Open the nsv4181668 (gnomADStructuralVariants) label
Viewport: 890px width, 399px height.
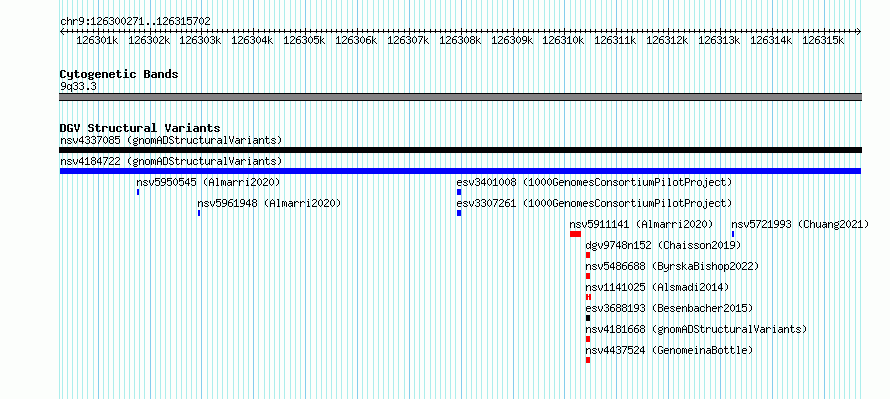[696, 329]
